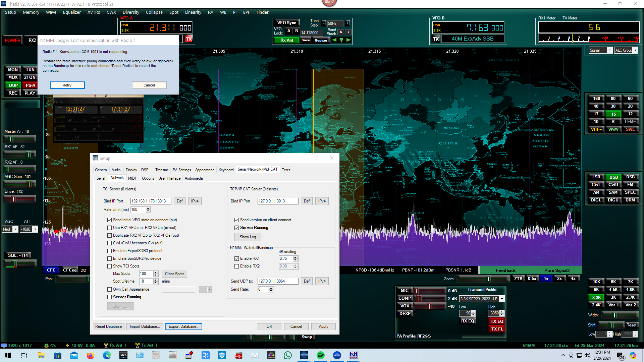
Task: Click Retry in the N1MM Logger dialog
Action: pyautogui.click(x=67, y=85)
